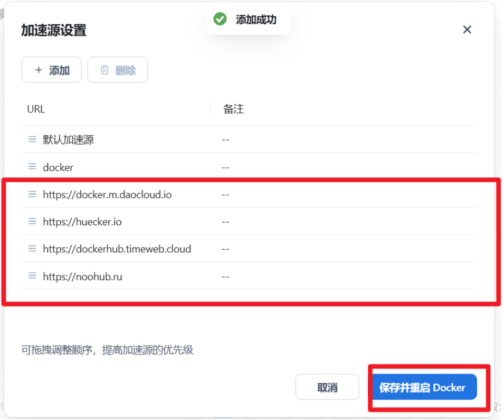Select the https://huecker.io entry

[x=82, y=222]
